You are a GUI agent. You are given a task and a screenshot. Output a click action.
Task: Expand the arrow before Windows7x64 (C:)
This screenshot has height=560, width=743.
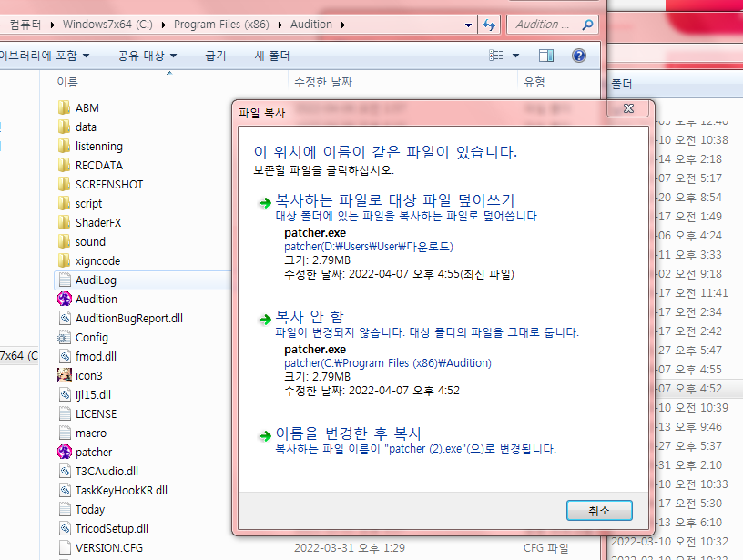pyautogui.click(x=52, y=25)
